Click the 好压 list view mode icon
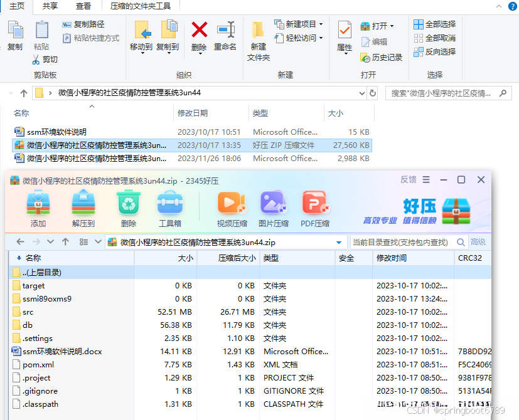The width and height of the screenshot is (519, 420). pyautogui.click(x=83, y=242)
